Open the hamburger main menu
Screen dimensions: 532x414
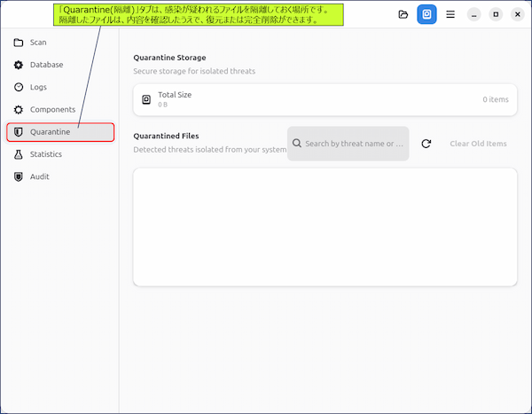[x=450, y=14]
